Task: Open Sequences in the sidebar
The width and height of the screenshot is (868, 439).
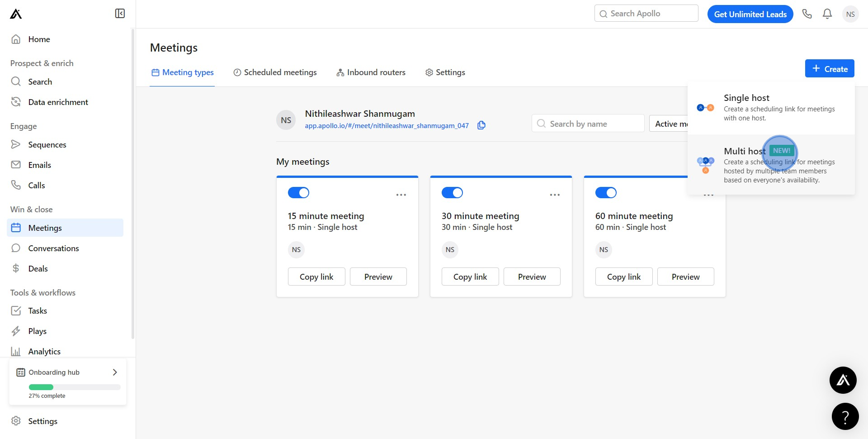Action: (65, 145)
